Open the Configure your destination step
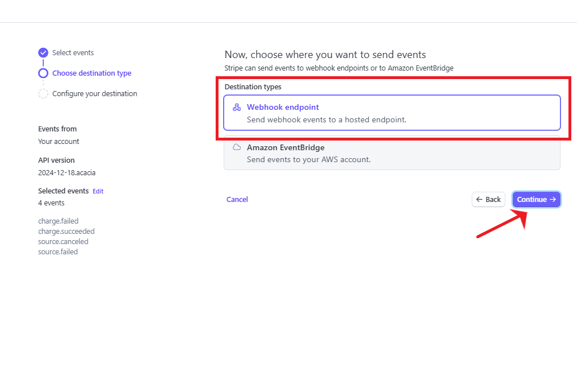Screen dimensions: 577x392 point(94,94)
